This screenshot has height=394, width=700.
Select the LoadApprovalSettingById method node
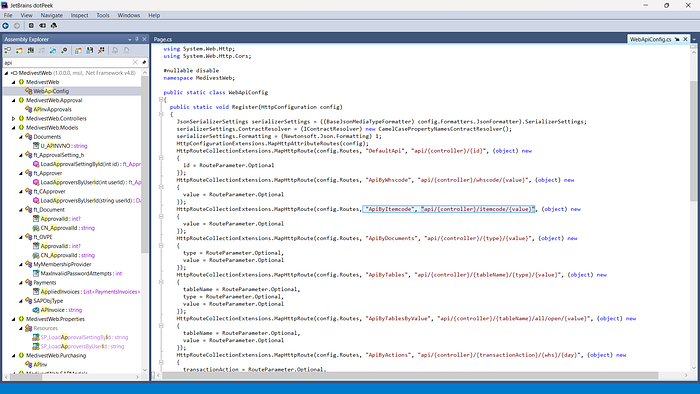pyautogui.click(x=90, y=164)
